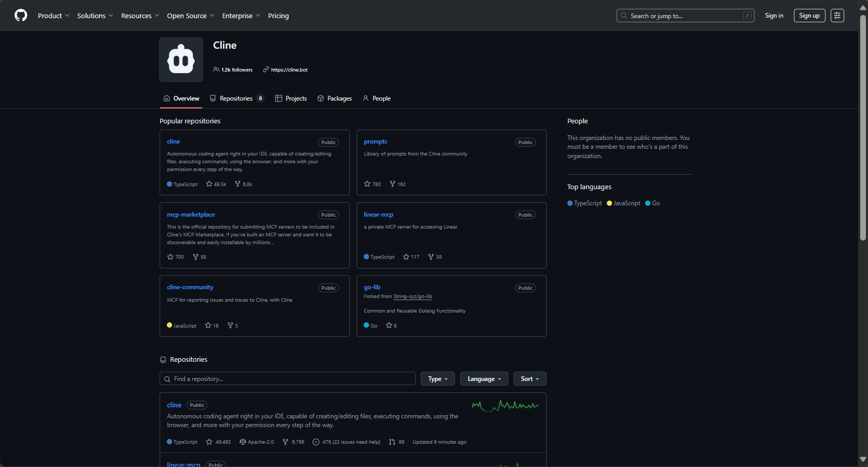Screen dimensions: 868x467
Task: Focus the Search or jump to field
Action: (x=685, y=16)
